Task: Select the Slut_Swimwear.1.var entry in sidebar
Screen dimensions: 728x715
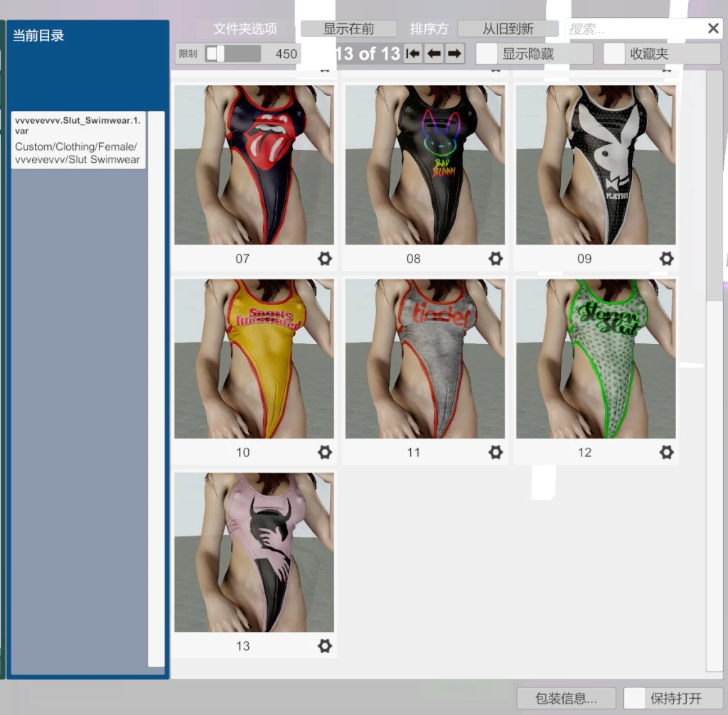Action: click(x=78, y=141)
